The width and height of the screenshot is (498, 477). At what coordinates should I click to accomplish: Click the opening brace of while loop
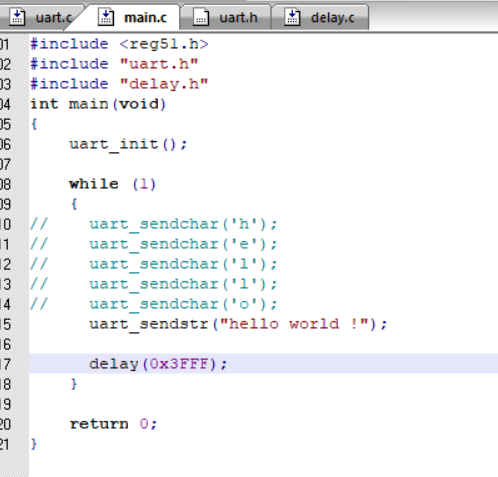coord(74,204)
